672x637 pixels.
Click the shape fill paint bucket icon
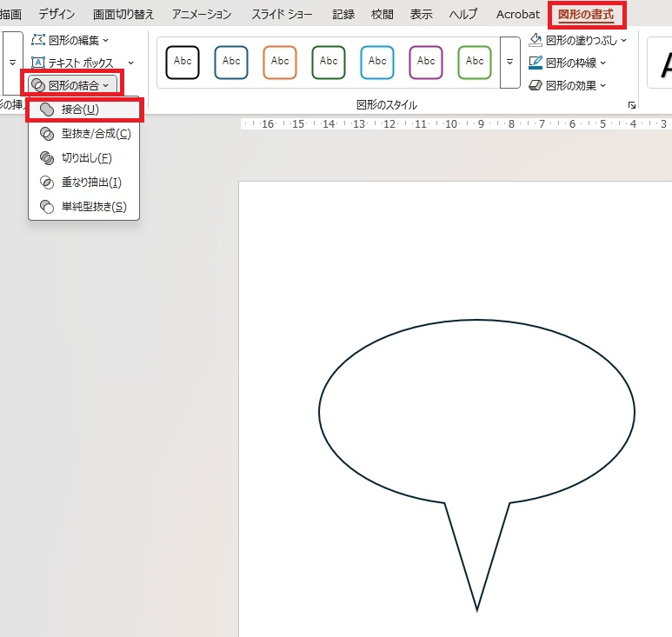[x=536, y=40]
